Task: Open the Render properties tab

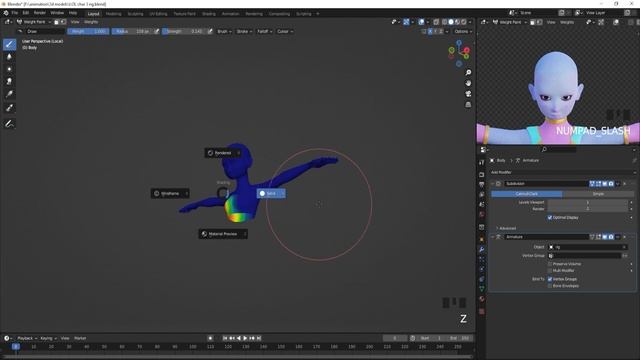Action: pyautogui.click(x=482, y=175)
